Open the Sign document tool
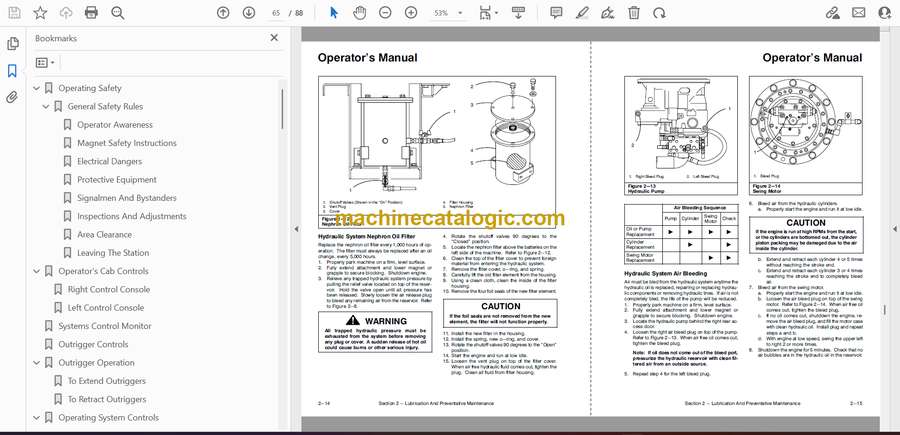The width and height of the screenshot is (900, 435). point(607,13)
